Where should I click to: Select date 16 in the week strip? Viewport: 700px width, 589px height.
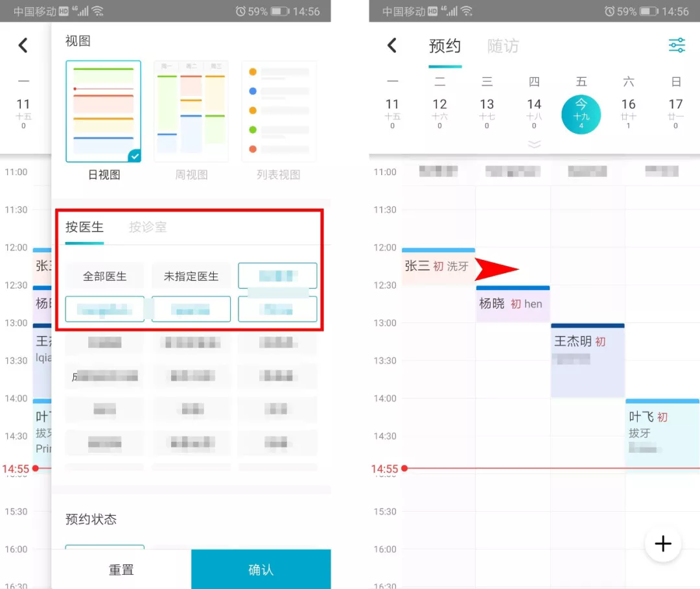(x=628, y=113)
